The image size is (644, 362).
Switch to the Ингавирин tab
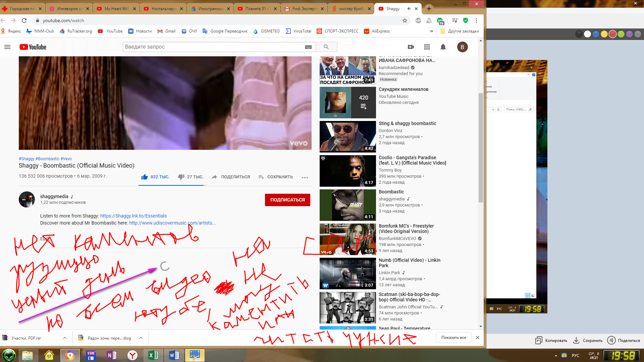(x=69, y=9)
